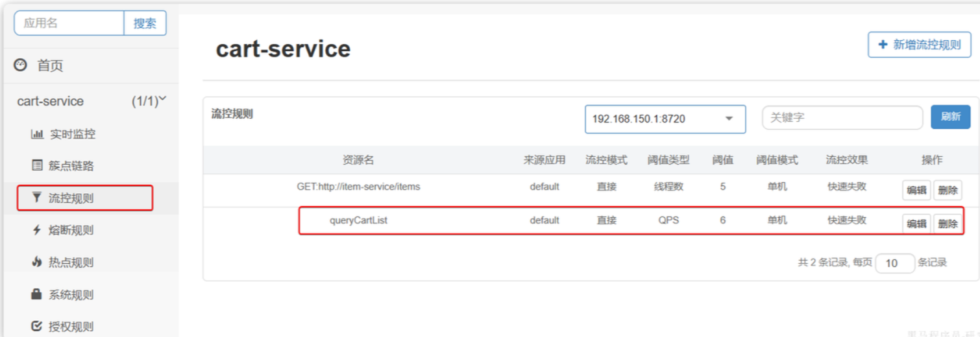Viewport: 980px width, 337px height.
Task: Go to 首页 in the sidebar
Action: (50, 65)
